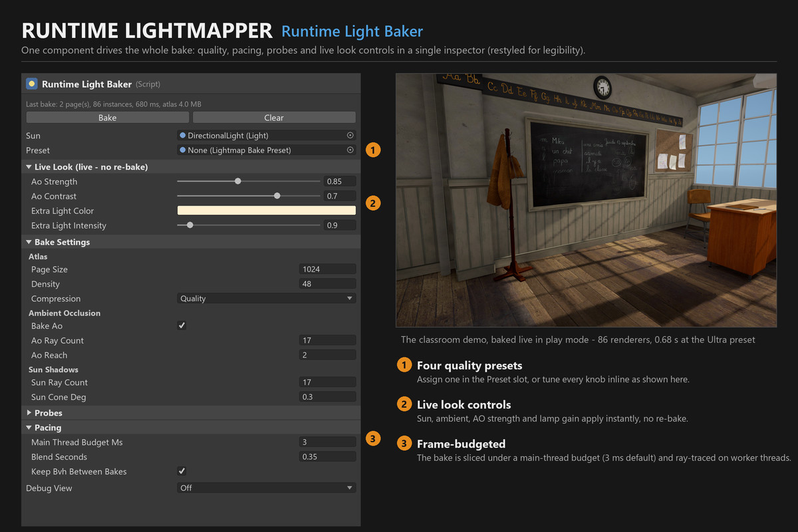Click the Runtime Light Baker script icon

click(x=31, y=84)
